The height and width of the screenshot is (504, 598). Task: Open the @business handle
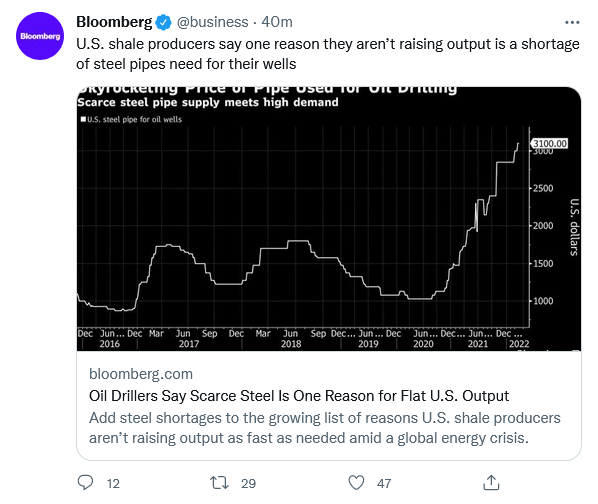[x=212, y=22]
